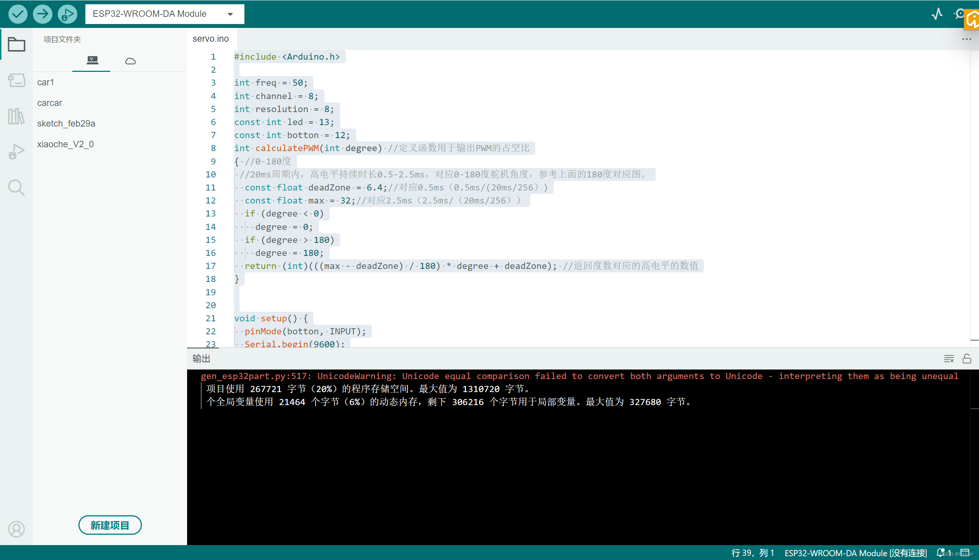Start the debugger from the top toolbar

[67, 14]
